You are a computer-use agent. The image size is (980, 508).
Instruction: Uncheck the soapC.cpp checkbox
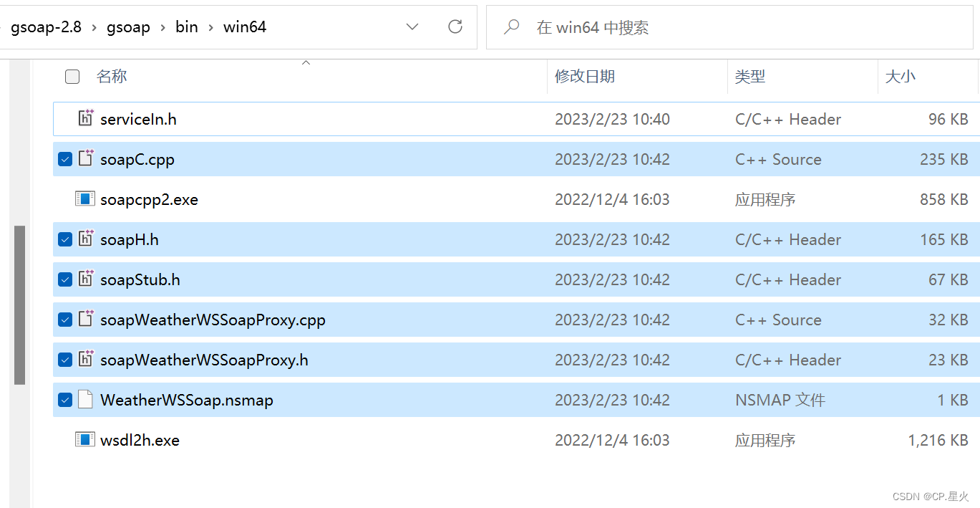(x=65, y=159)
